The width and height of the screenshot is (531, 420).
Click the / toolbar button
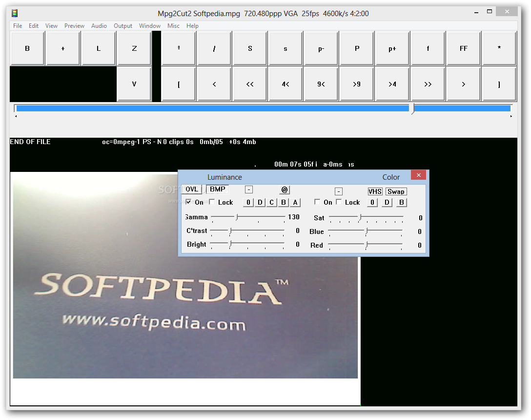pos(214,48)
